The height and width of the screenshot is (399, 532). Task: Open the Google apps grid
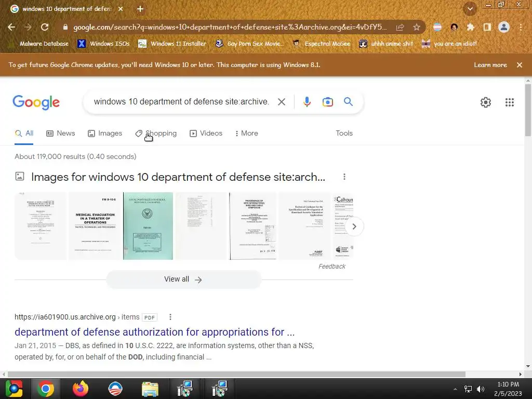tap(509, 102)
